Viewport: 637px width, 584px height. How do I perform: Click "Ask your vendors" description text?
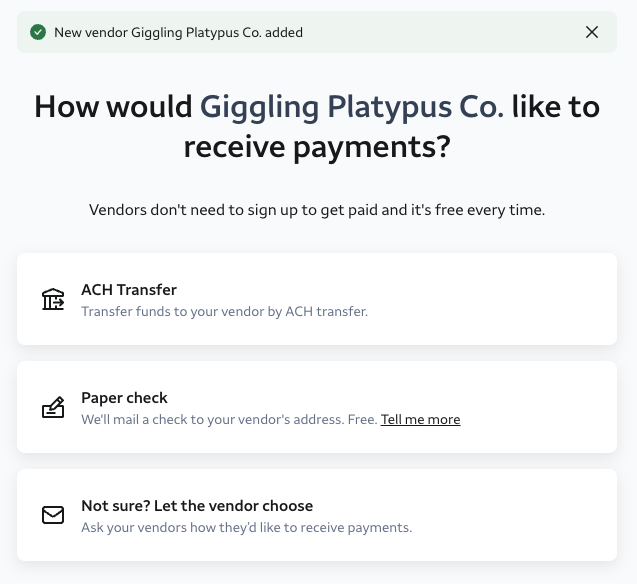pyautogui.click(x=246, y=528)
